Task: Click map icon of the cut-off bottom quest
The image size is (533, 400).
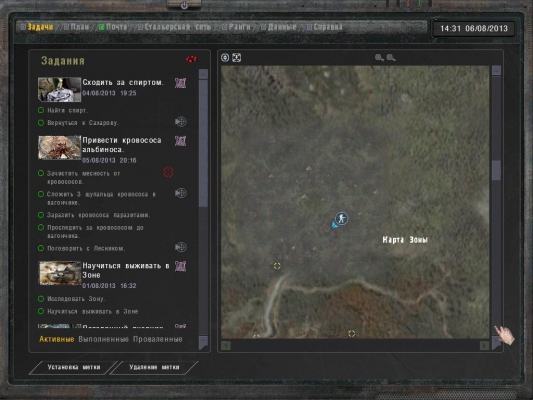Action: point(180,326)
